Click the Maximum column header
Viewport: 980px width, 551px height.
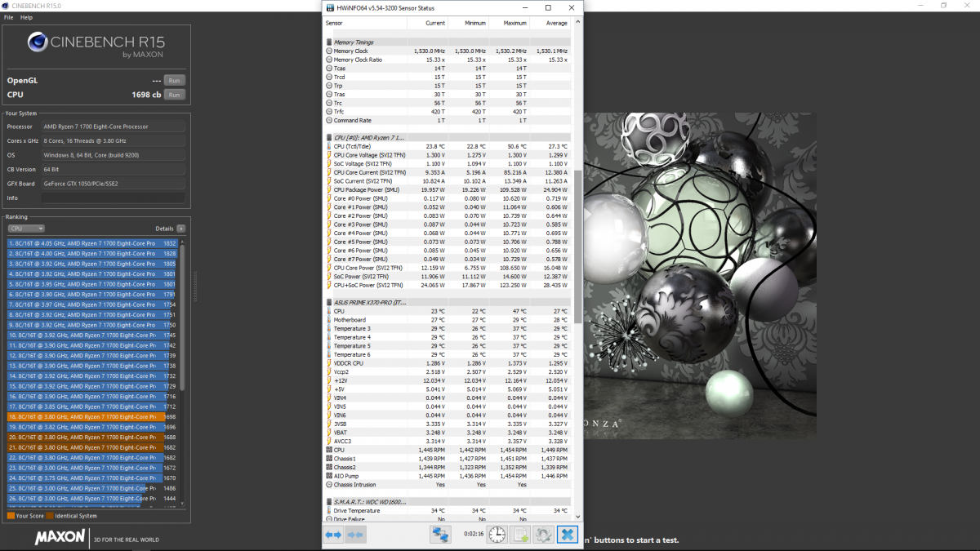tap(509, 23)
